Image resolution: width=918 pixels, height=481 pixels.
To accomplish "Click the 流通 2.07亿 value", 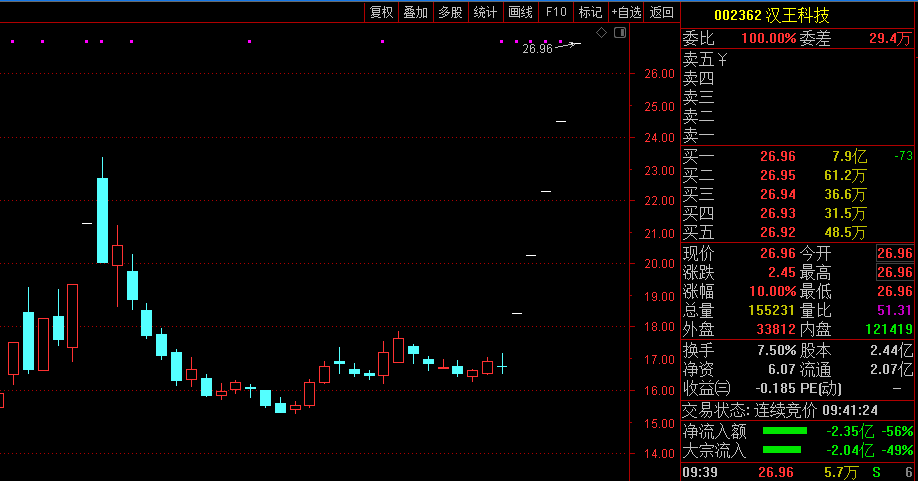I will pos(891,369).
